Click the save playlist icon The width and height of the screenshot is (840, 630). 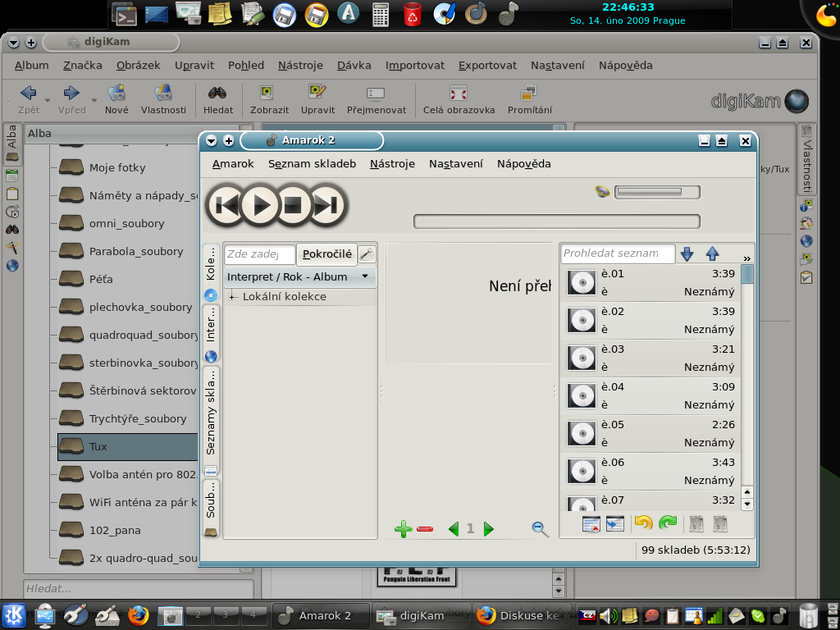615,524
